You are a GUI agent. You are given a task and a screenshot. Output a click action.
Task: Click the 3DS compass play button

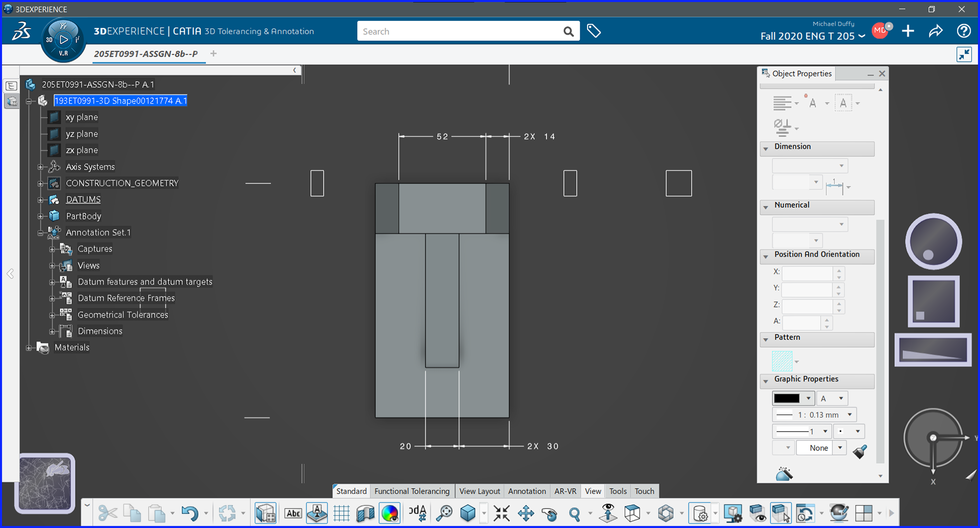point(63,39)
